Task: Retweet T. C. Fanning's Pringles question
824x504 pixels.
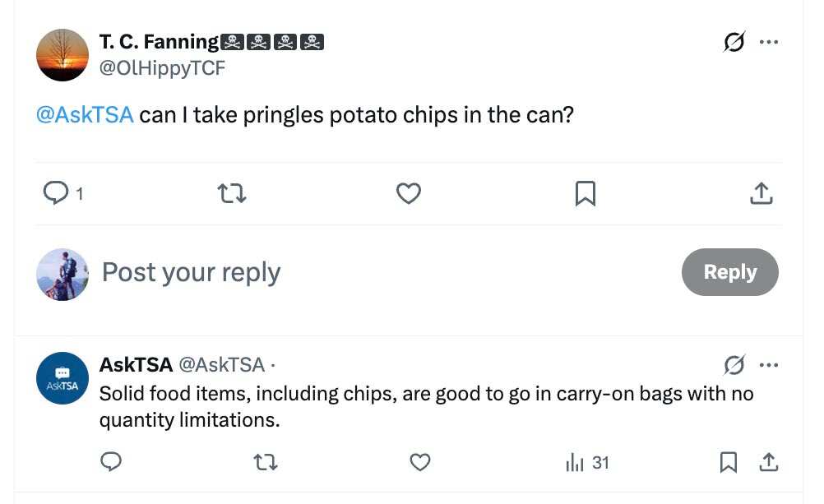Action: pos(232,193)
